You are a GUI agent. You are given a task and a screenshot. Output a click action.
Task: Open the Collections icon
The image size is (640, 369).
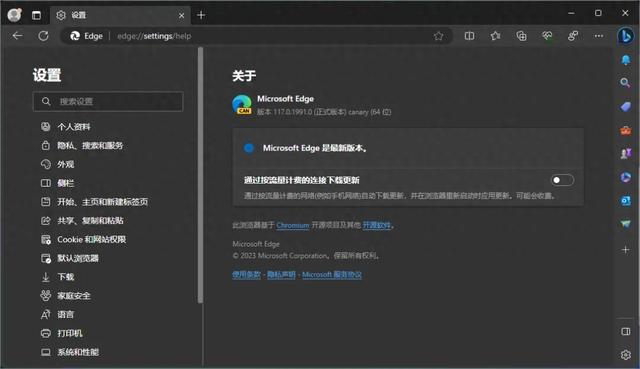pos(521,36)
